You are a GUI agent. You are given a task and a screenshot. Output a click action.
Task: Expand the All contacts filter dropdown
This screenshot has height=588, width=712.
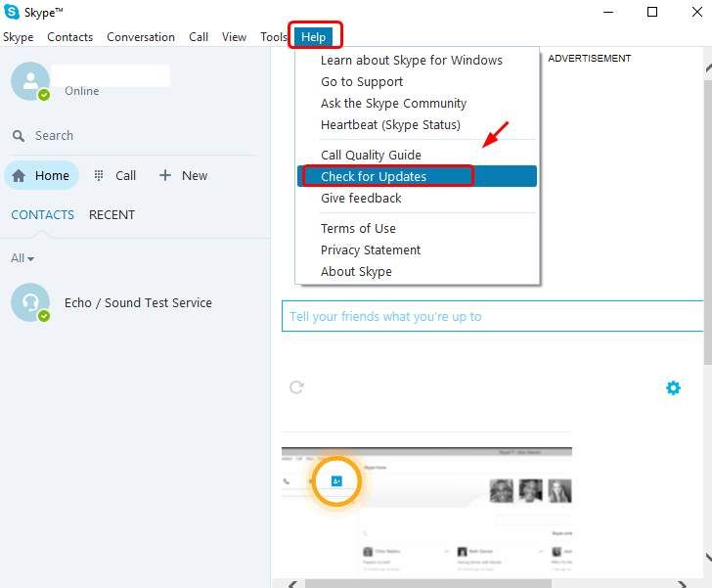pos(22,258)
